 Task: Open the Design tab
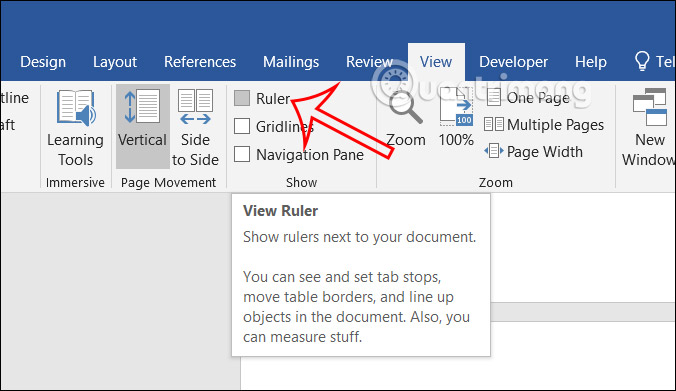[x=43, y=62]
